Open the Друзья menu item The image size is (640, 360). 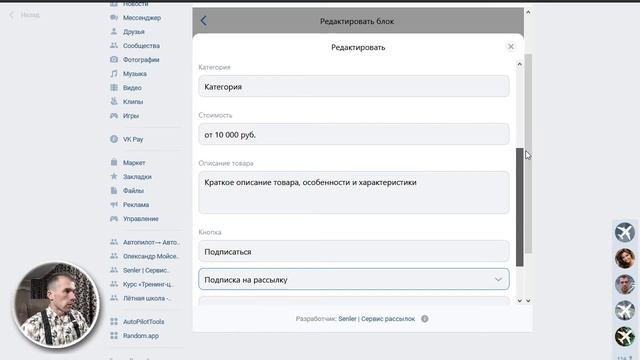(134, 31)
